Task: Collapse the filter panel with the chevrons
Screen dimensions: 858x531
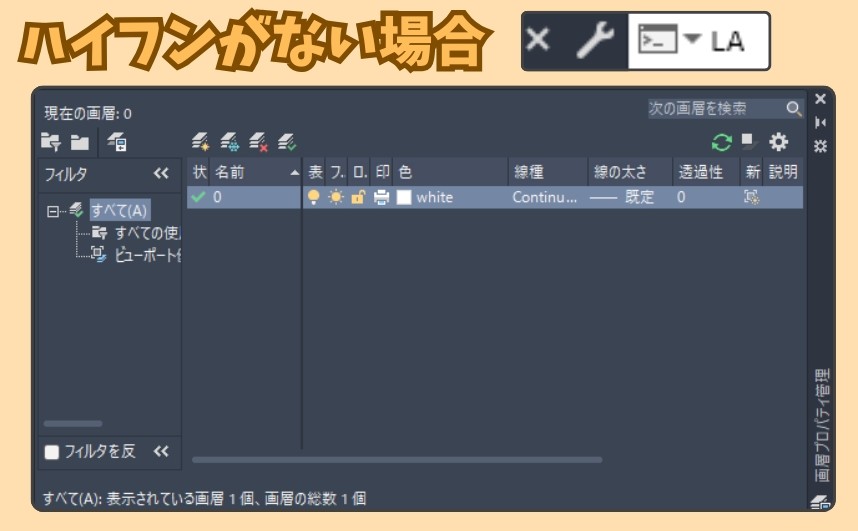Action: coord(161,174)
